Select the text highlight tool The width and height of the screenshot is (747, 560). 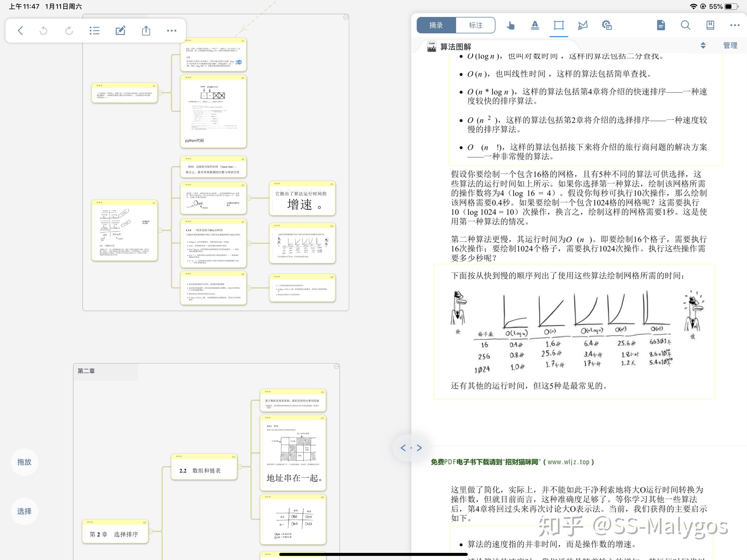click(x=535, y=25)
